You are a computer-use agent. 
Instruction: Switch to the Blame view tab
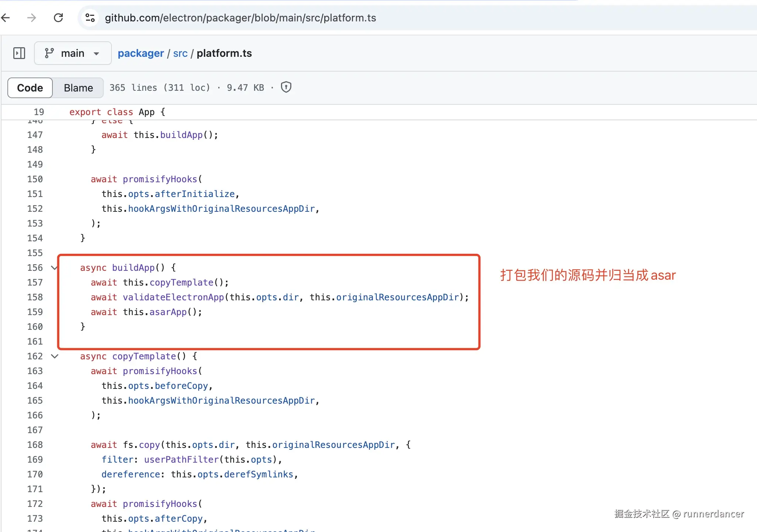78,88
